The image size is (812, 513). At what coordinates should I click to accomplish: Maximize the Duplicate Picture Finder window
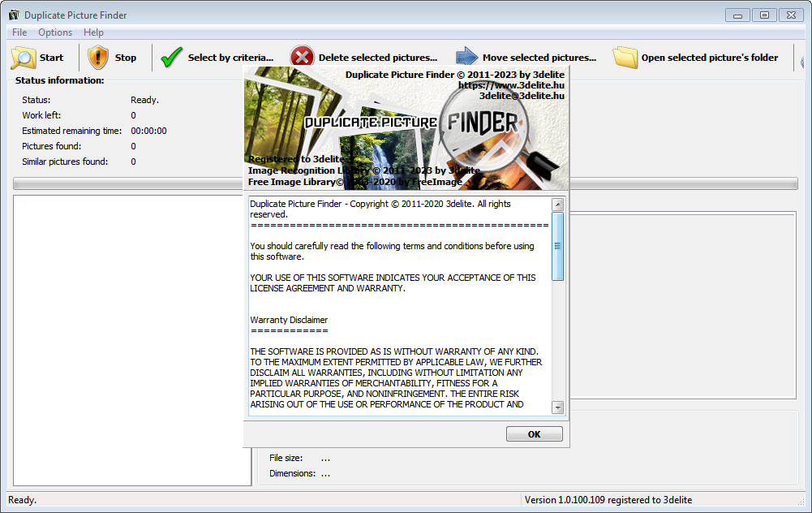pyautogui.click(x=764, y=15)
